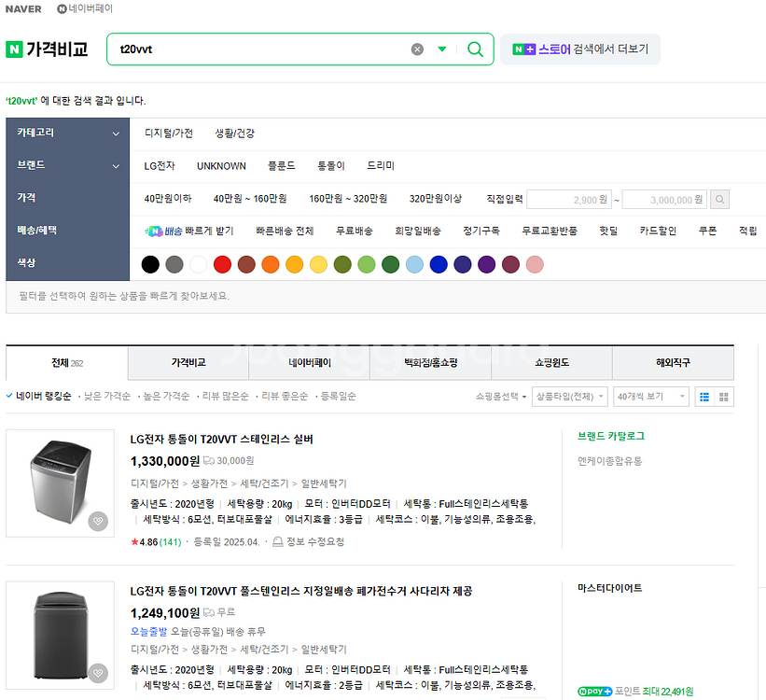Viewport: 766px width, 700px height.
Task: Click heart icon on first washer product
Action: click(98, 522)
